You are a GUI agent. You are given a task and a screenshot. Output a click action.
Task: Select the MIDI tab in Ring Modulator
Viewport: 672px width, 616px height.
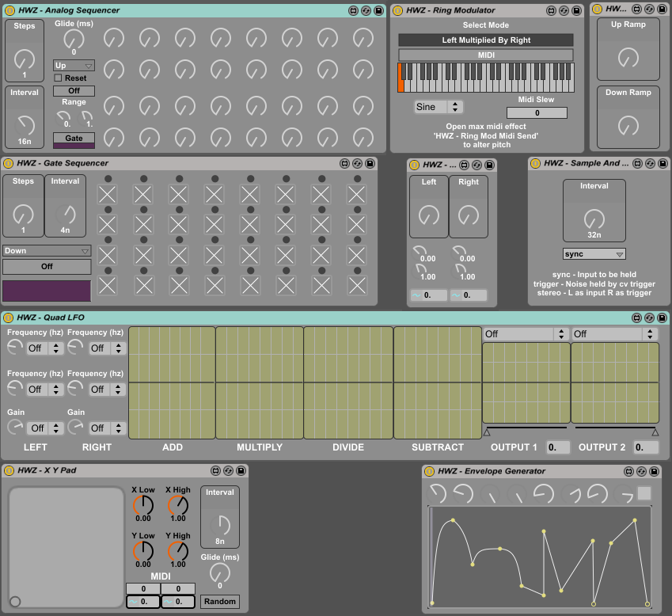pyautogui.click(x=485, y=55)
